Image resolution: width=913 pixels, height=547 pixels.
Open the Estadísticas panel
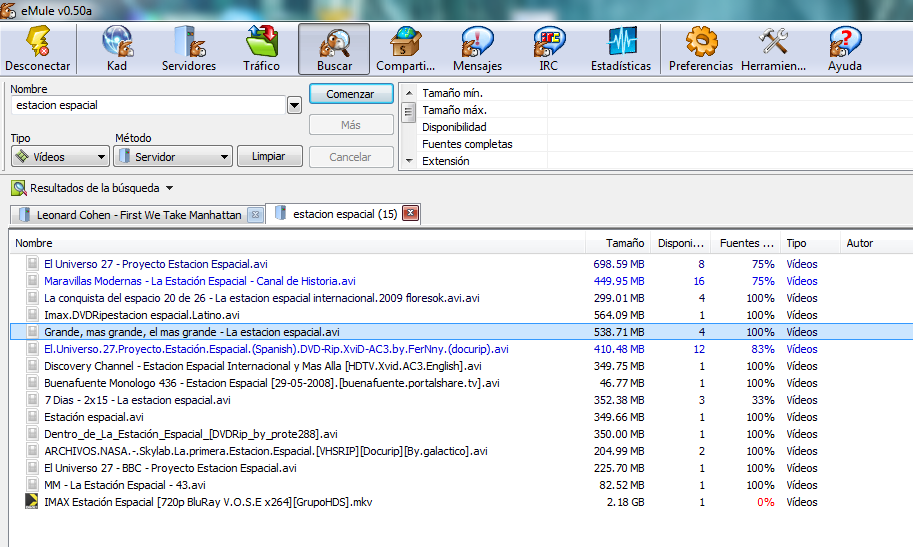pos(621,49)
